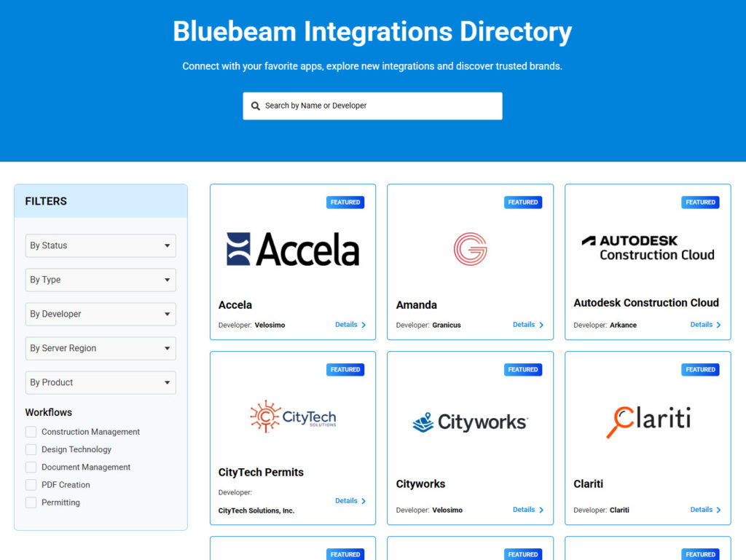The height and width of the screenshot is (560, 746).
Task: Click the Clariti logo image
Action: [648, 422]
